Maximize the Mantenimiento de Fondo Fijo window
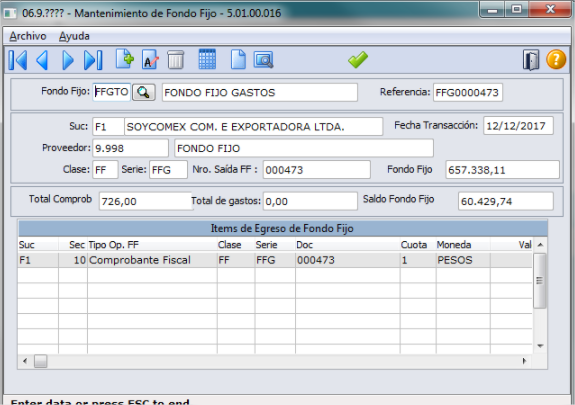The height and width of the screenshot is (405, 575). [517, 10]
